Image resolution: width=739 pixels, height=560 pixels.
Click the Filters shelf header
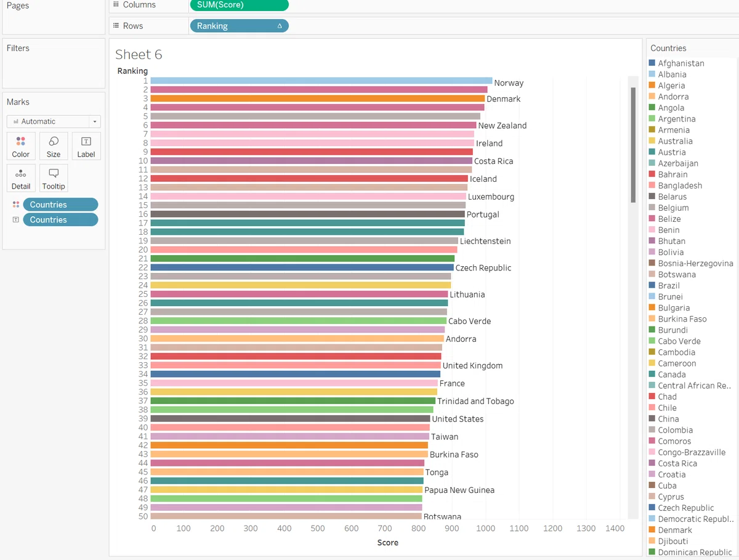click(x=18, y=48)
